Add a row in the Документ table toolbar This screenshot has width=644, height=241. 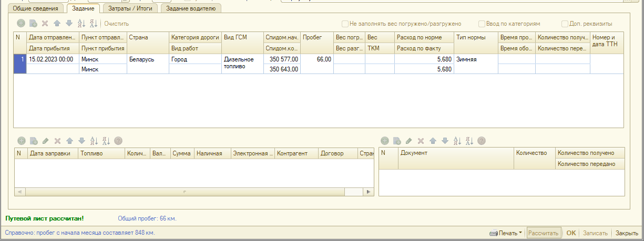tap(384, 141)
